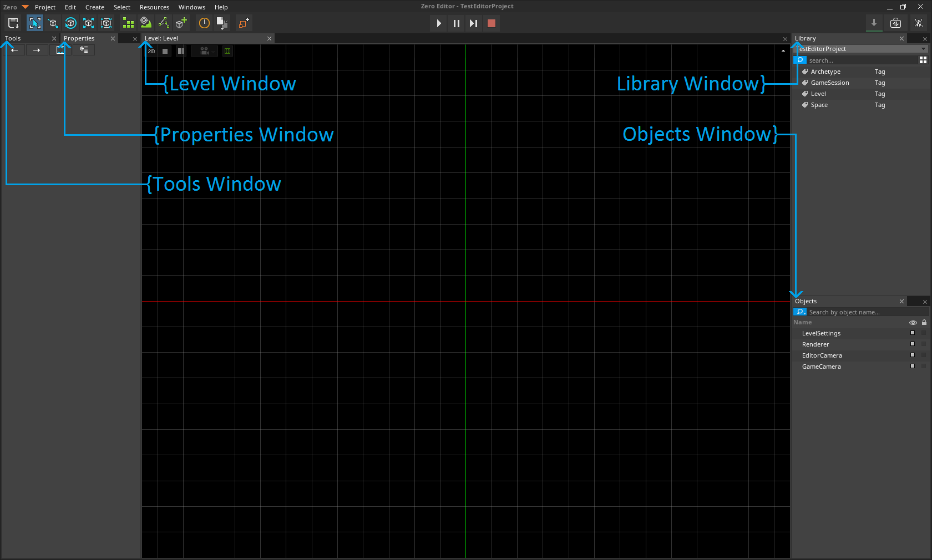Screen dimensions: 932x560
Task: Select the Archetype tag in Library
Action: click(x=862, y=72)
